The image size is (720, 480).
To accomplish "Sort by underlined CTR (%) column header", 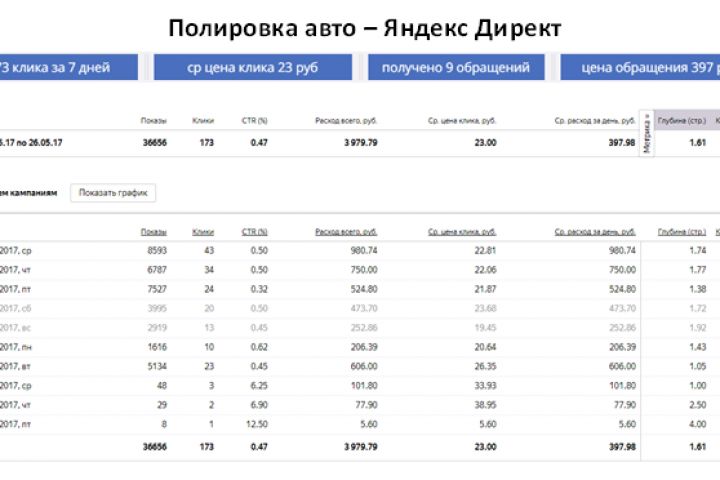I will point(255,232).
